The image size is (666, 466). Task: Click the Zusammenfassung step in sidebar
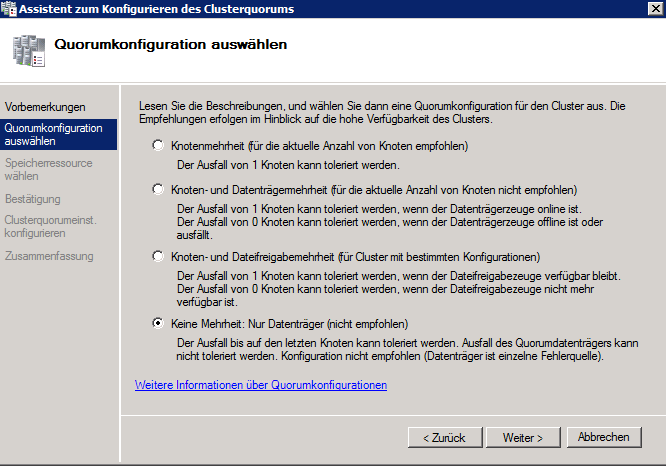[x=49, y=256]
